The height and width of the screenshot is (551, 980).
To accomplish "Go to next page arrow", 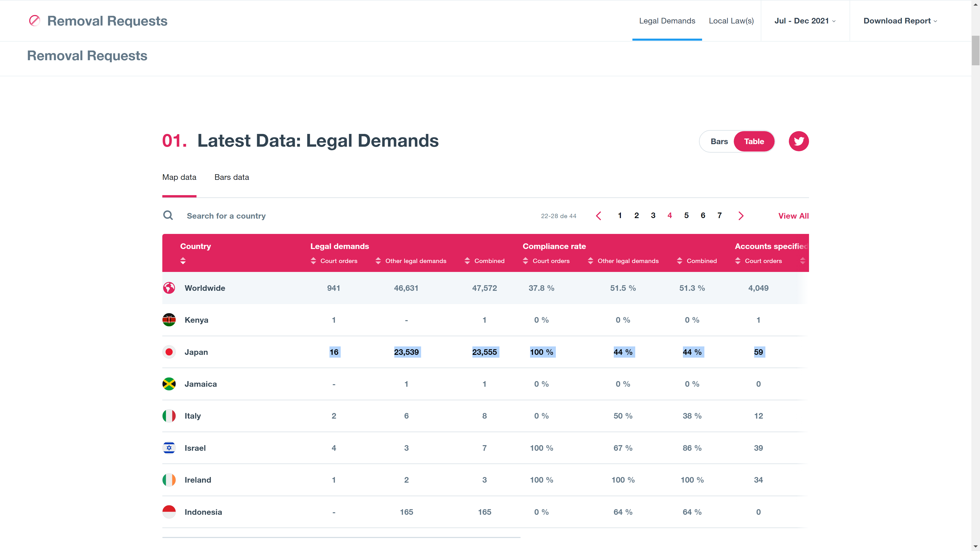I will tap(741, 216).
